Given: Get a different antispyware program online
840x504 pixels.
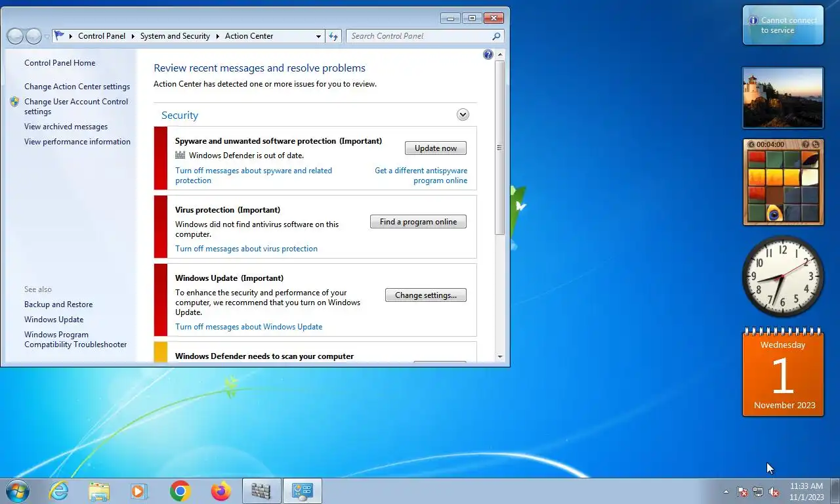Looking at the screenshot, I should (x=421, y=175).
